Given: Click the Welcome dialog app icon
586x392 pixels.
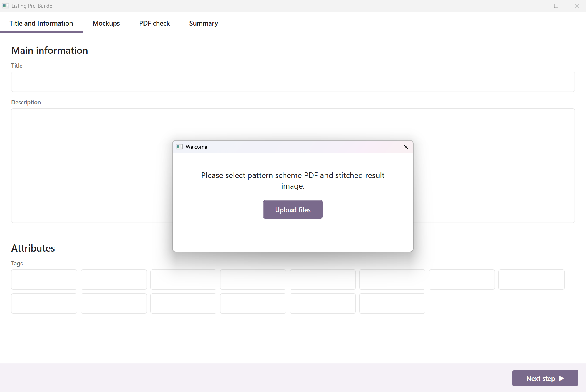Looking at the screenshot, I should [x=179, y=147].
